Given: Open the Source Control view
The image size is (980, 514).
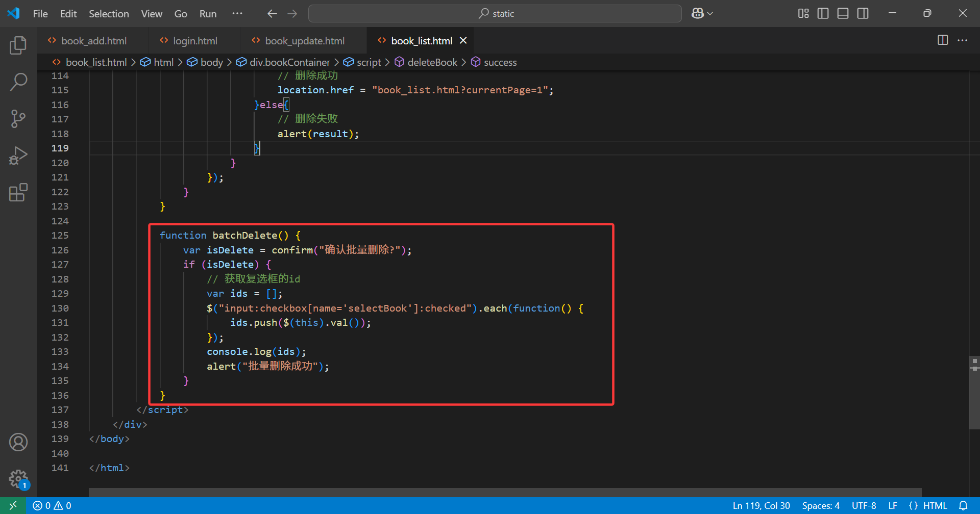Looking at the screenshot, I should click(18, 118).
